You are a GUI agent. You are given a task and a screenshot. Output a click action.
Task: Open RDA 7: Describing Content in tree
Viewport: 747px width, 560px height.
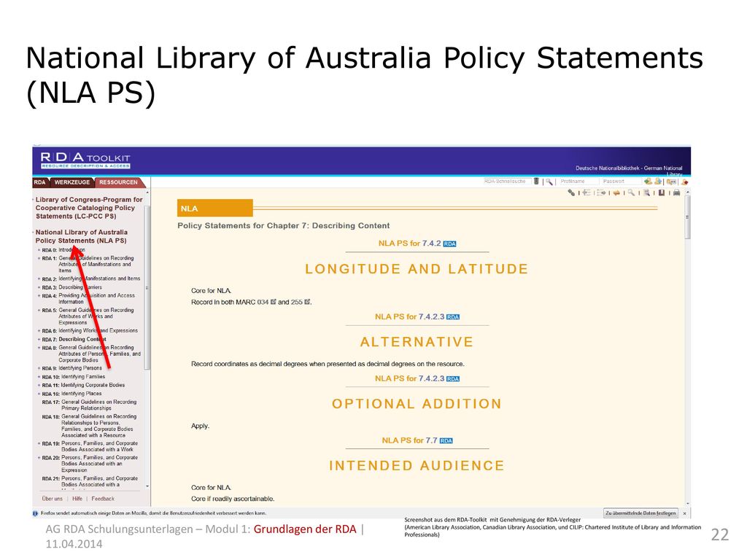pos(74,340)
